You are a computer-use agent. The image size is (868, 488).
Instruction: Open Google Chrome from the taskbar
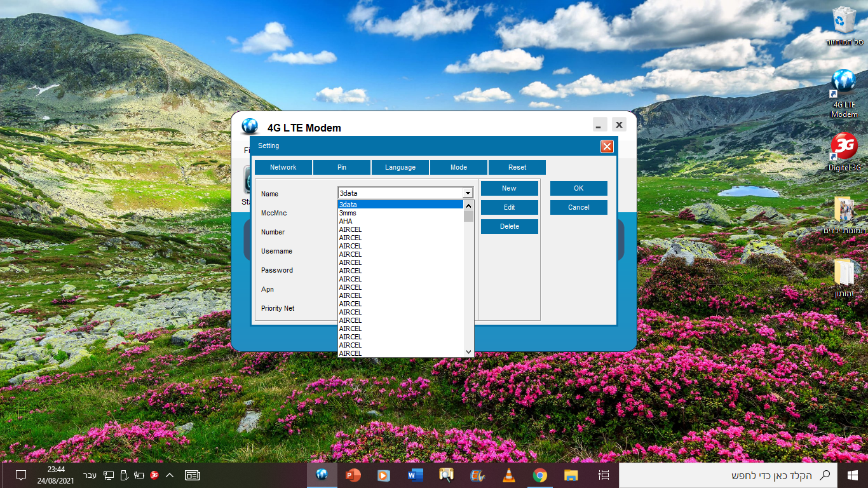(x=540, y=475)
